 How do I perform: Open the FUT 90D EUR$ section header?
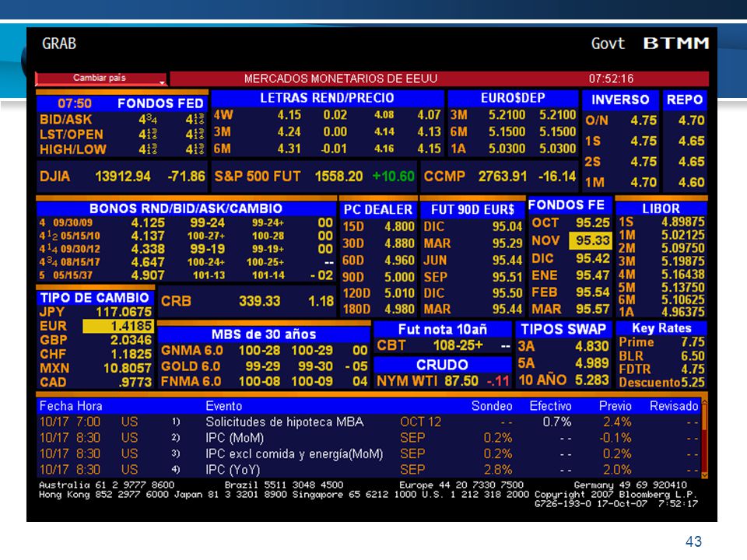point(472,209)
